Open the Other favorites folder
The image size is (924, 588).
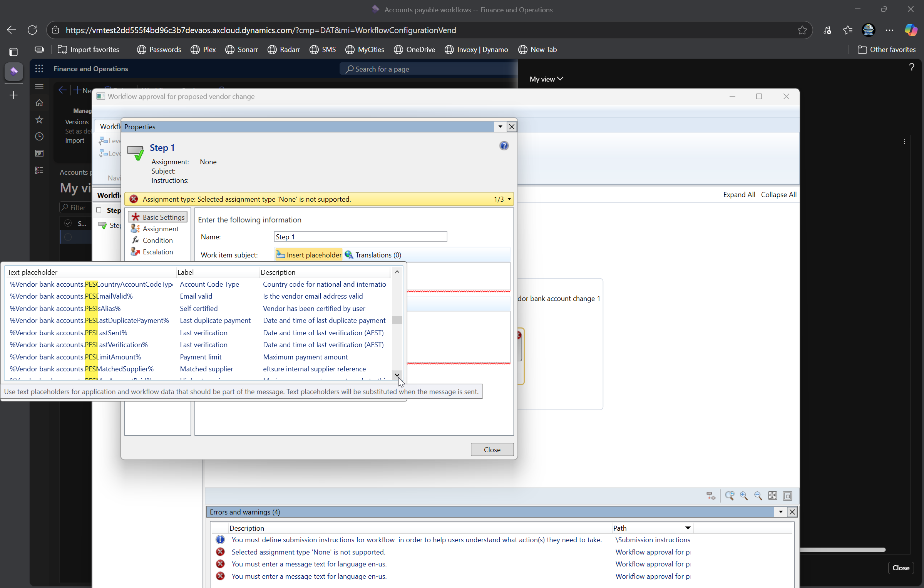click(887, 49)
